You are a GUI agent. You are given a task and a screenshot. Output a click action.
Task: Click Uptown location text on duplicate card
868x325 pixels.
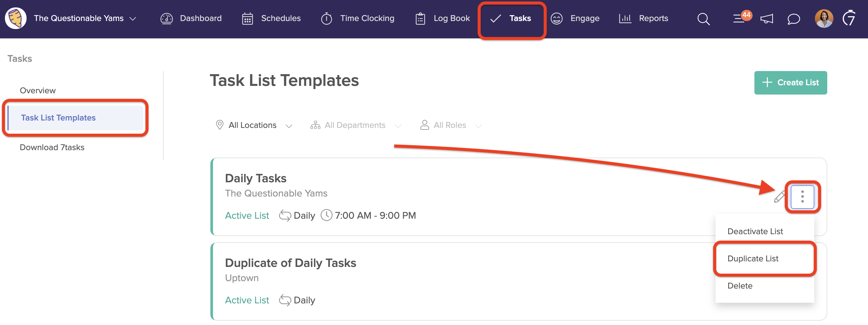pyautogui.click(x=242, y=278)
